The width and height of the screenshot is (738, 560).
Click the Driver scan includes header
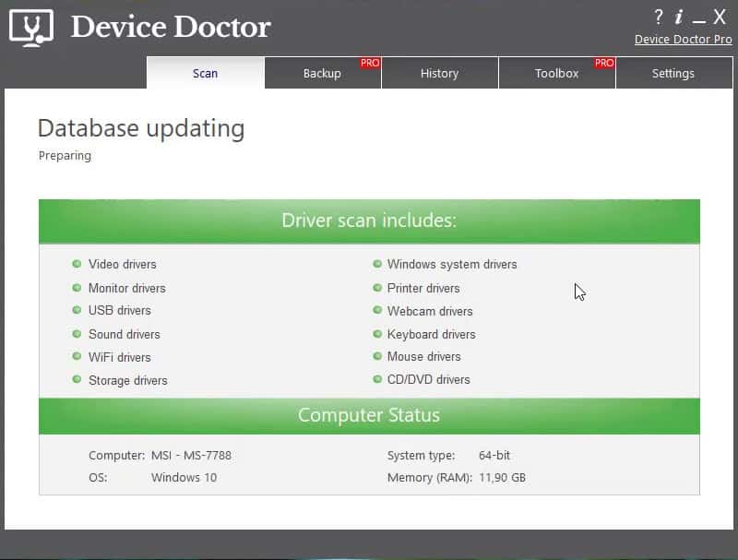(370, 220)
